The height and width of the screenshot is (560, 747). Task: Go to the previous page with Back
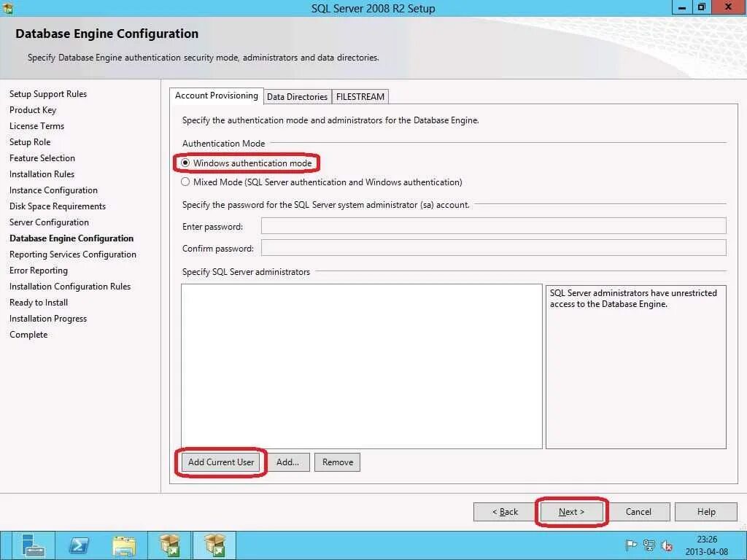[505, 511]
